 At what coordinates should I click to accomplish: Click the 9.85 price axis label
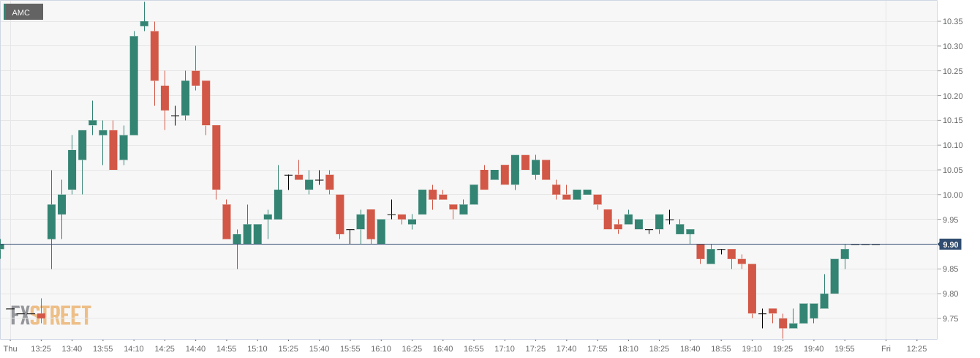(952, 269)
